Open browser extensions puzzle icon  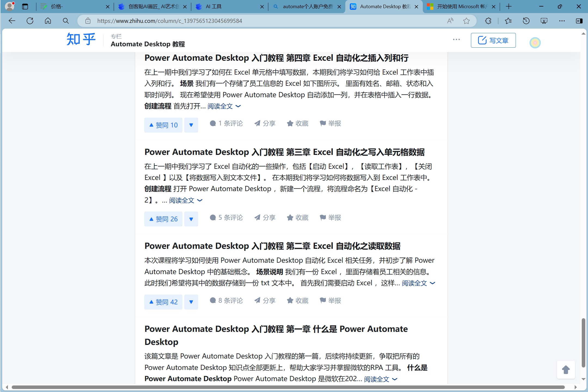(488, 21)
